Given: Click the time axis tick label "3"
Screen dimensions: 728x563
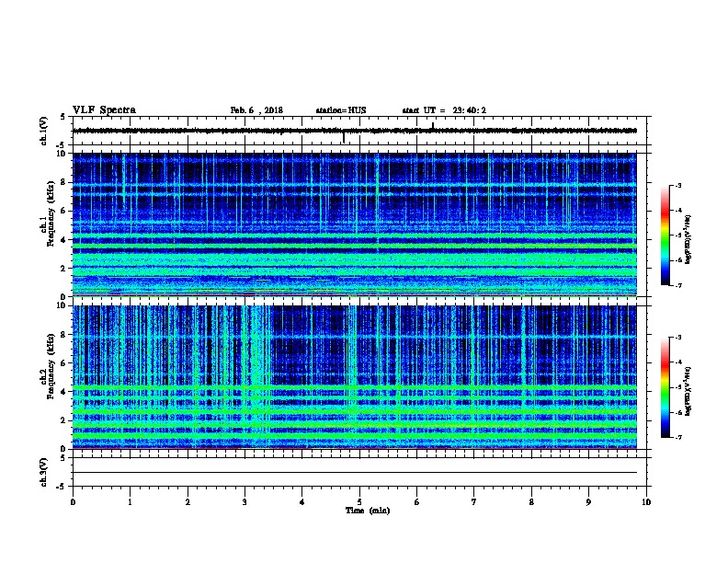Looking at the screenshot, I should click(245, 502).
